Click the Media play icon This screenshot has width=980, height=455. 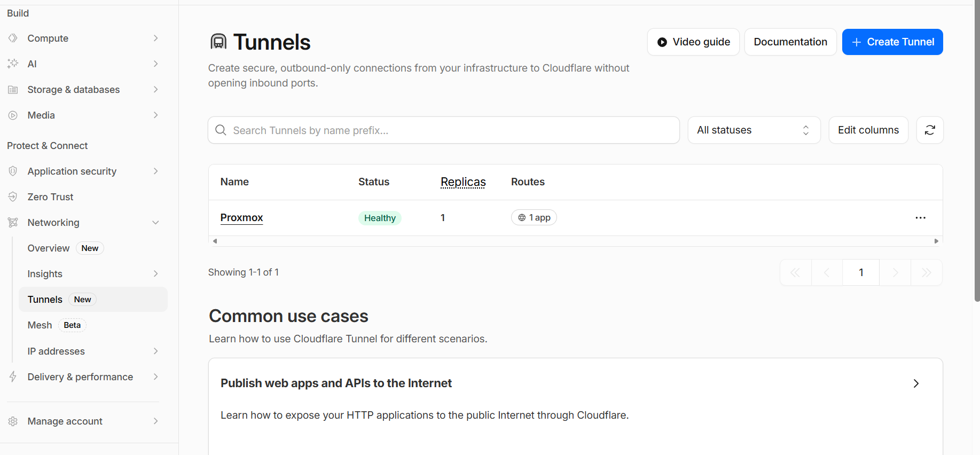(x=13, y=115)
